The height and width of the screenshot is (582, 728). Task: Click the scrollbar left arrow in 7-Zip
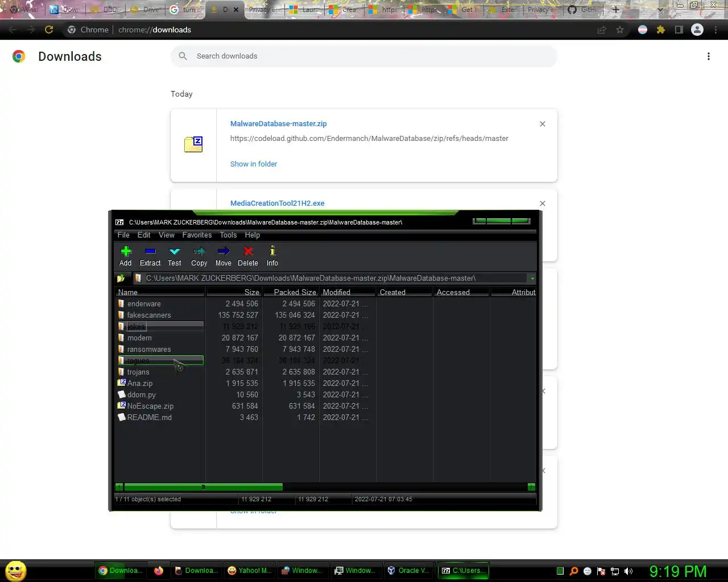tap(119, 487)
